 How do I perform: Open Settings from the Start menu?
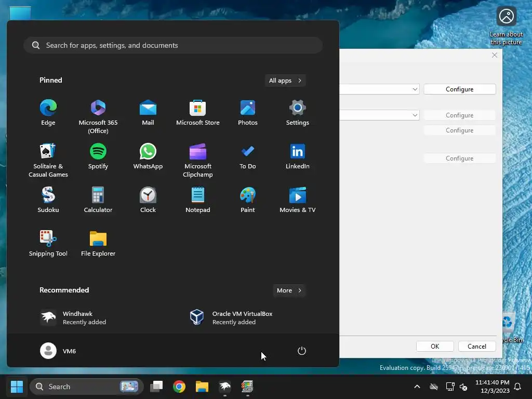298,113
